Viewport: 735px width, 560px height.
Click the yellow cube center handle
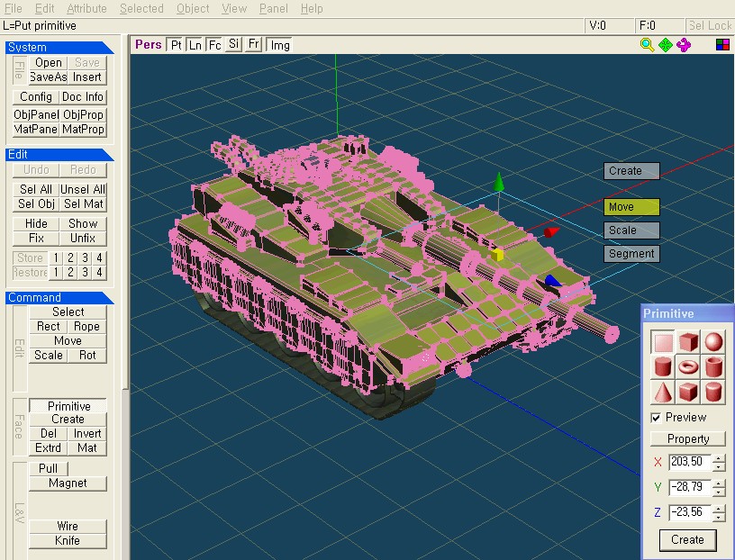(497, 255)
